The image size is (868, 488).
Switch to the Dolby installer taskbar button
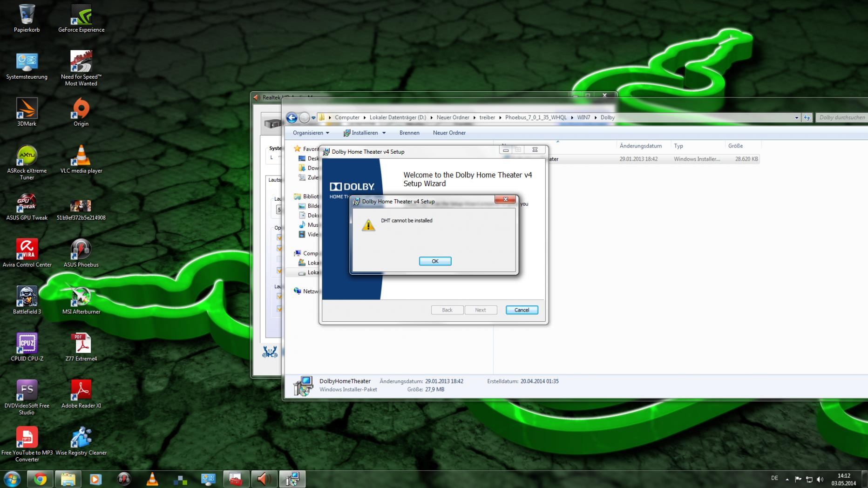[292, 479]
